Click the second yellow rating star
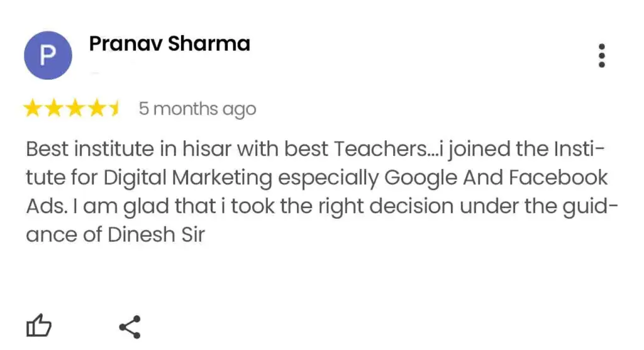 [54, 109]
